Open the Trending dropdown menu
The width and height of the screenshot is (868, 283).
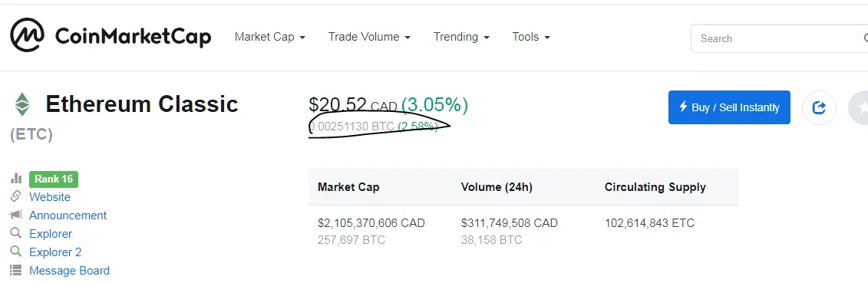(x=462, y=37)
